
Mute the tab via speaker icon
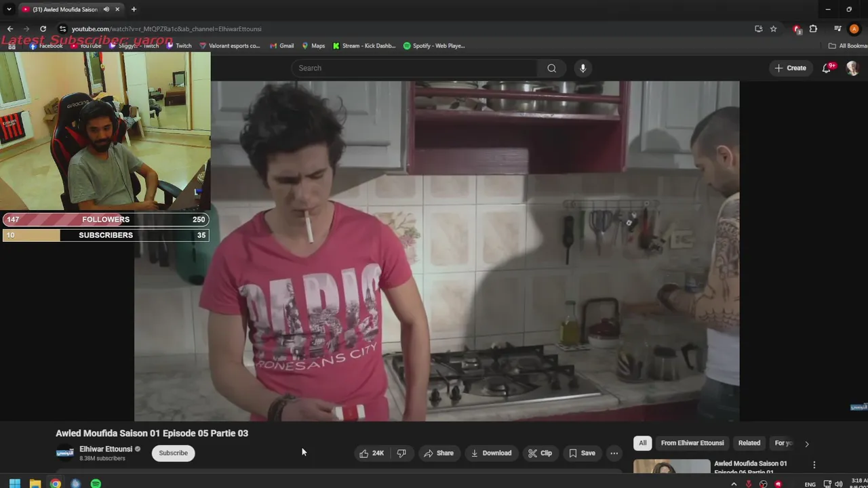point(106,9)
